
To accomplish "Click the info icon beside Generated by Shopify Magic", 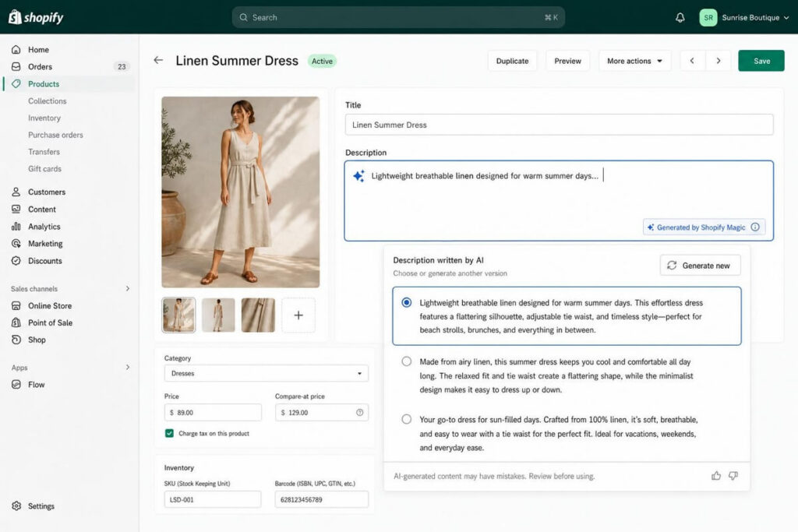I will pos(755,227).
